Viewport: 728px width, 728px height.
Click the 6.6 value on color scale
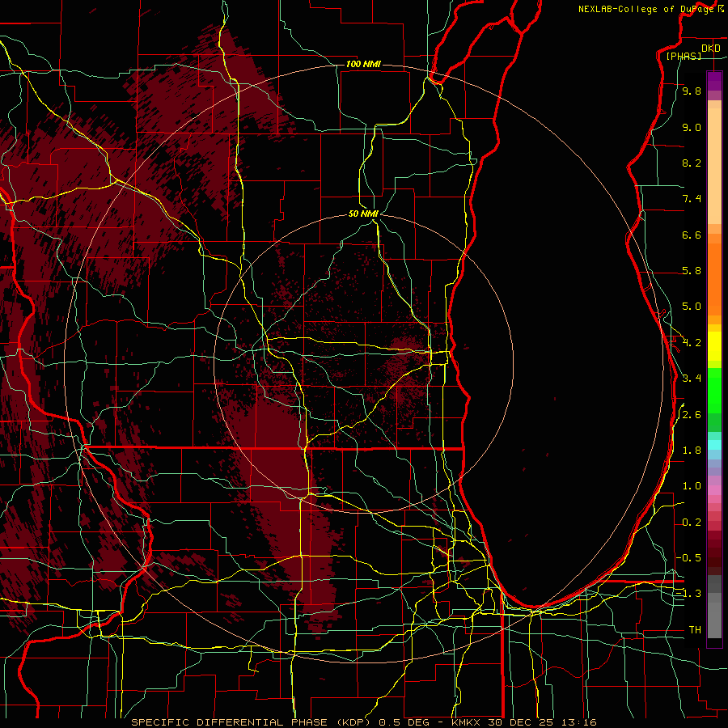(692, 235)
